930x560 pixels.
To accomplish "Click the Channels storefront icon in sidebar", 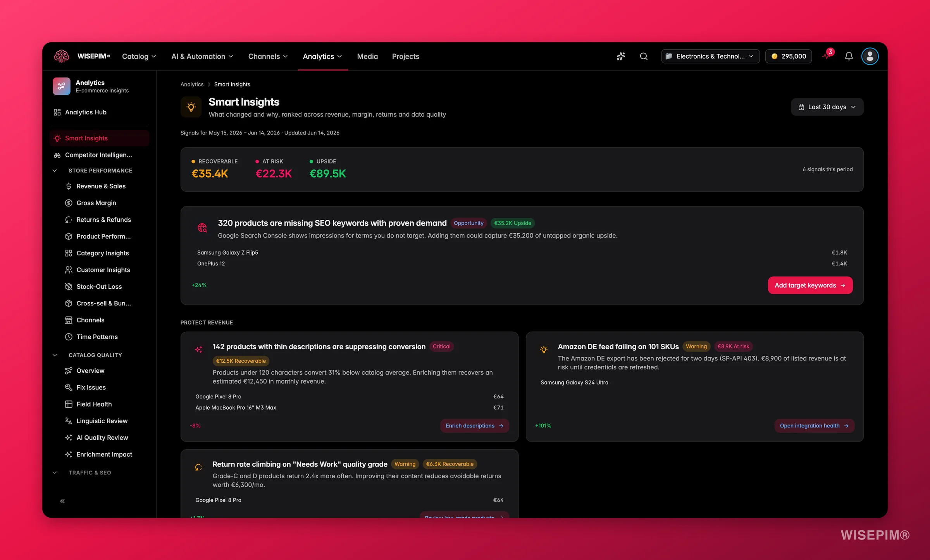I will coord(69,320).
